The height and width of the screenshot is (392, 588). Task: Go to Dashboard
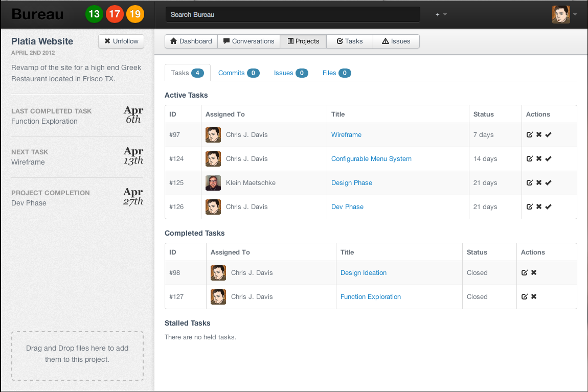click(191, 41)
